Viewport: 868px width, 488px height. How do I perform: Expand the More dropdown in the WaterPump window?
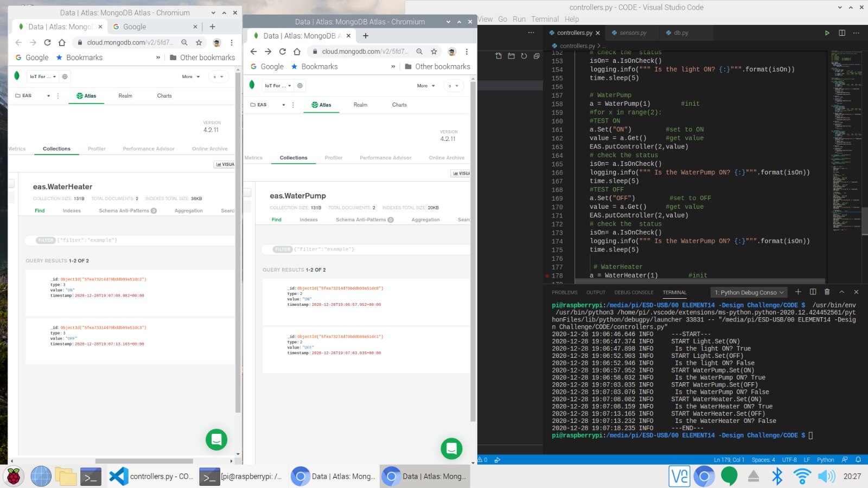point(425,86)
